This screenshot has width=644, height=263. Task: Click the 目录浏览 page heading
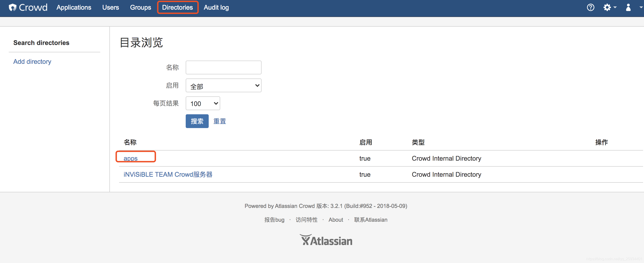coord(142,42)
